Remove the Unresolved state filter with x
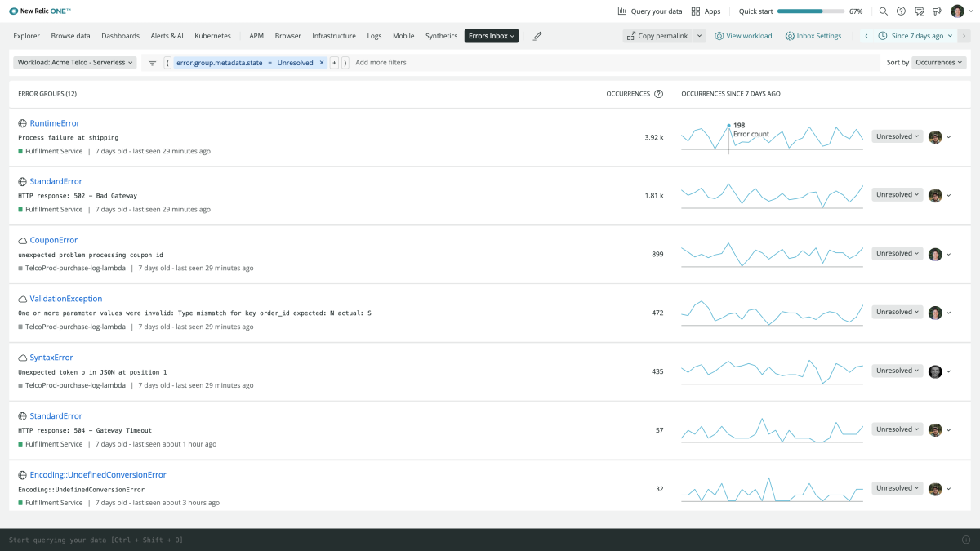This screenshot has height=551, width=980. coord(322,62)
